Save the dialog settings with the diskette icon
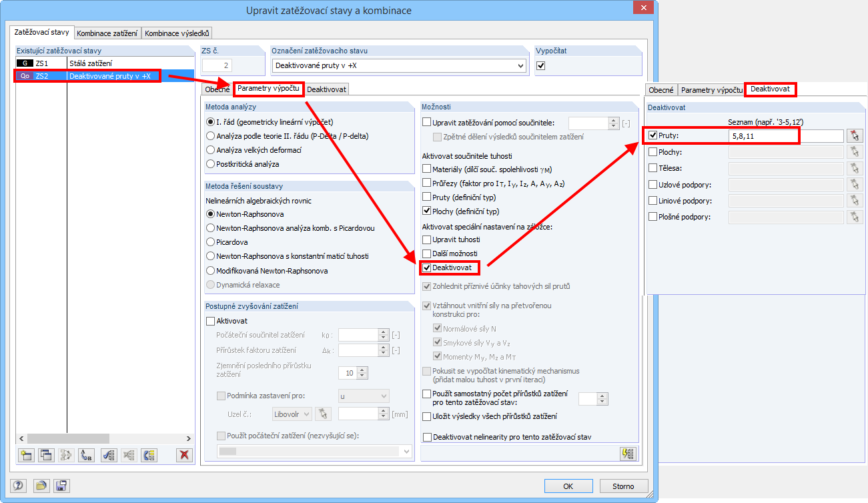Viewport: 868px width, 503px height. pyautogui.click(x=61, y=487)
